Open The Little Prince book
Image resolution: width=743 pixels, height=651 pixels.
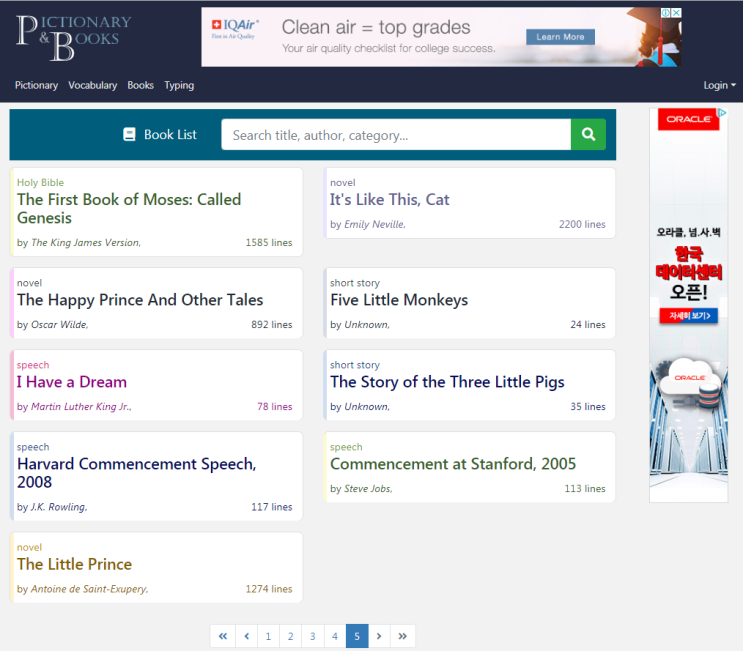coord(74,564)
